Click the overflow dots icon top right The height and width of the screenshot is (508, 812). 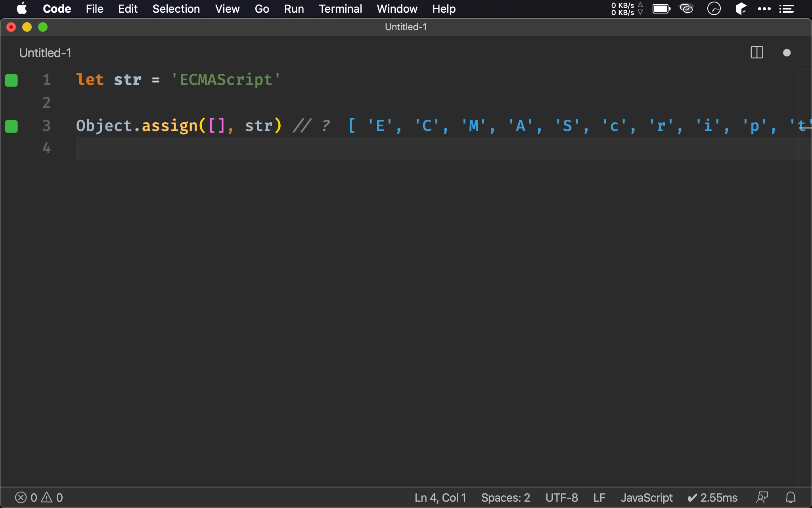tap(764, 8)
